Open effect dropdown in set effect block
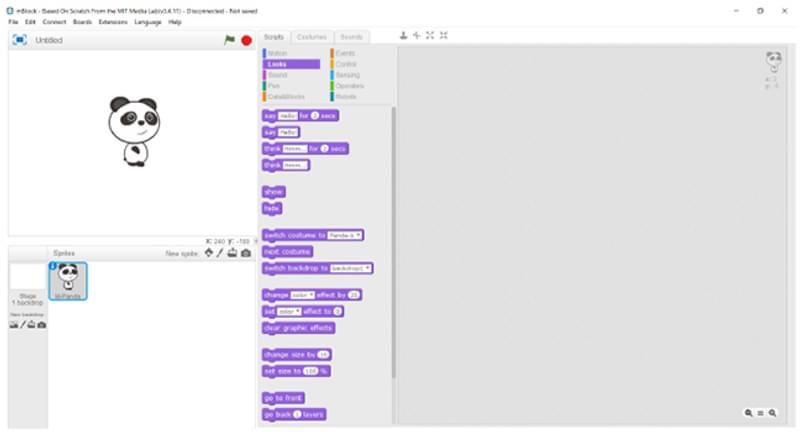This screenshot has height=432, width=800. click(289, 311)
